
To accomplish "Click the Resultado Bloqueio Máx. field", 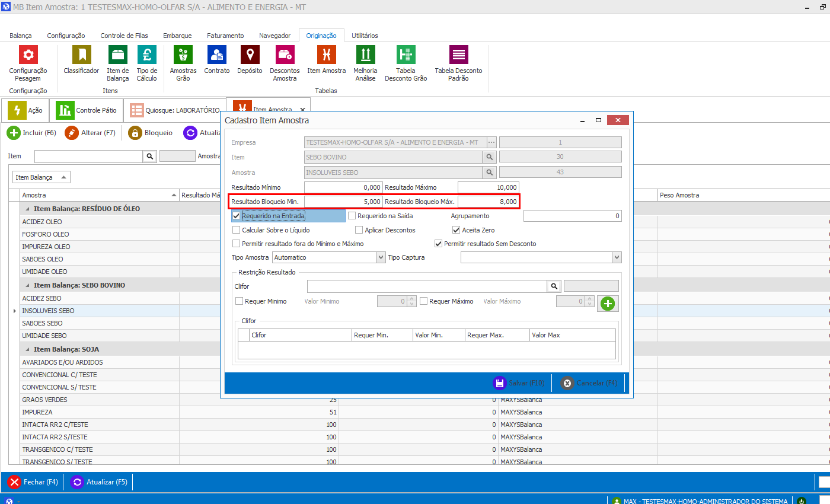I will (489, 202).
